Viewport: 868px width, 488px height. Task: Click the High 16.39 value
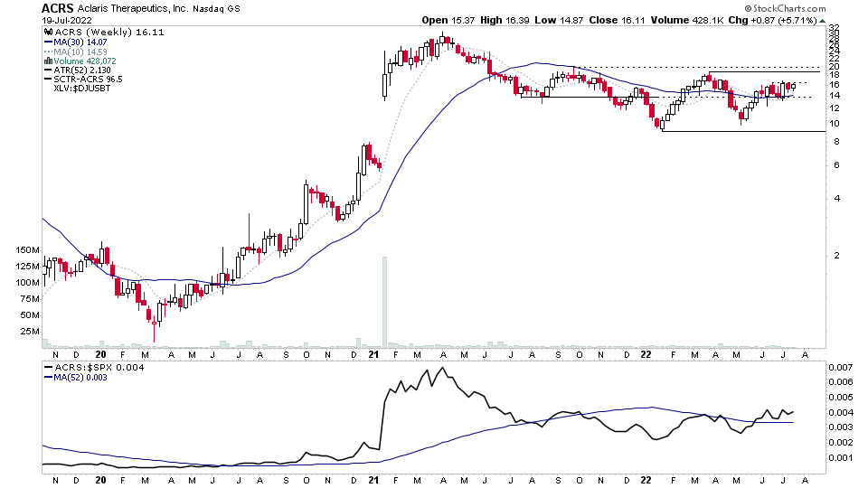point(505,20)
